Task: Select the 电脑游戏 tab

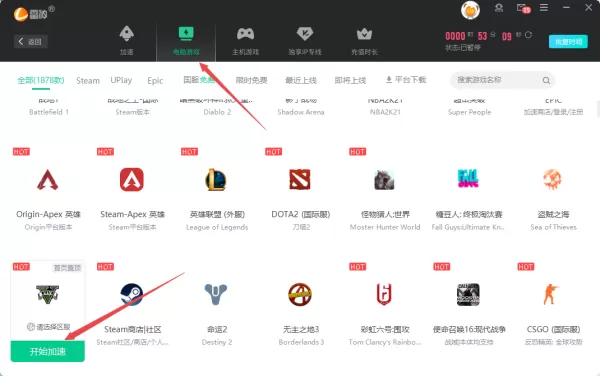Action: (186, 41)
